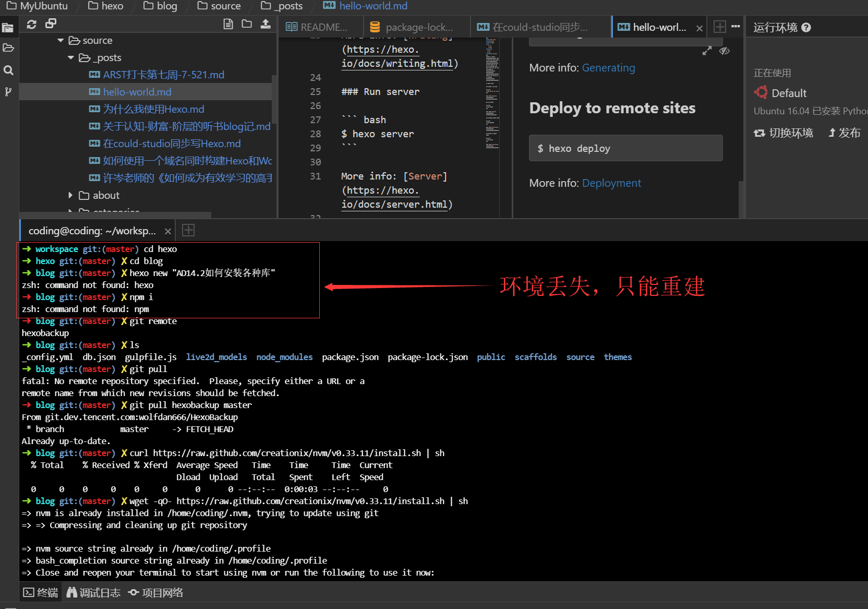Click the '### Run server' heading in editor
The width and height of the screenshot is (868, 609).
(380, 92)
